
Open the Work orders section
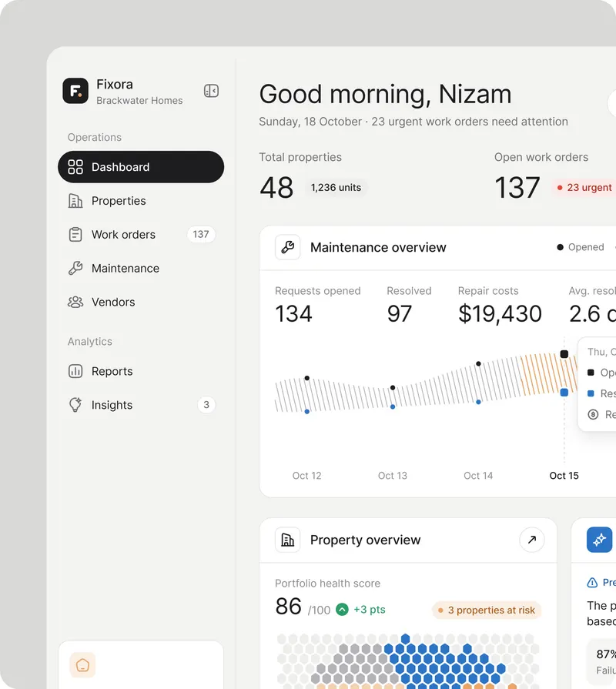coord(141,235)
